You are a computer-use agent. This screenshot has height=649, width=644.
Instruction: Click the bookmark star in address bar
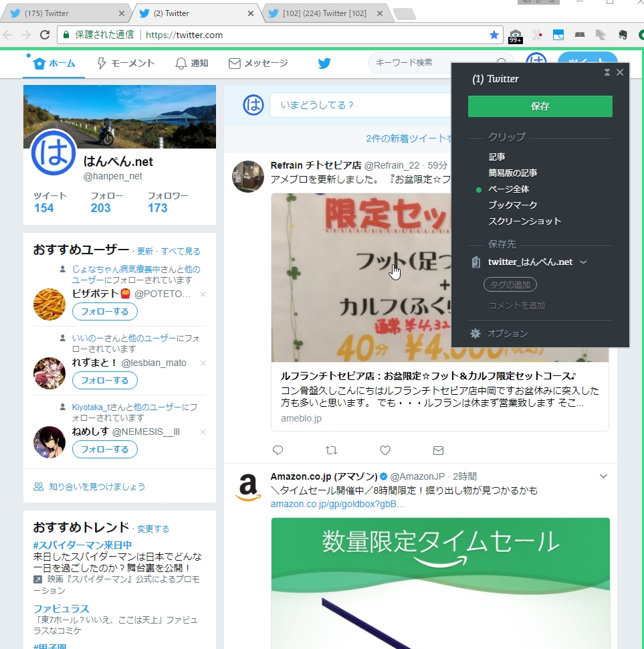(x=494, y=35)
